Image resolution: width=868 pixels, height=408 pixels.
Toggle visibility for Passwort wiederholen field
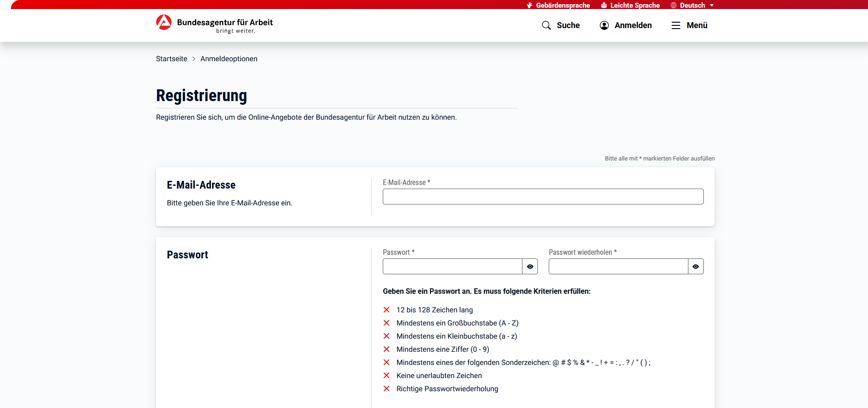click(696, 267)
